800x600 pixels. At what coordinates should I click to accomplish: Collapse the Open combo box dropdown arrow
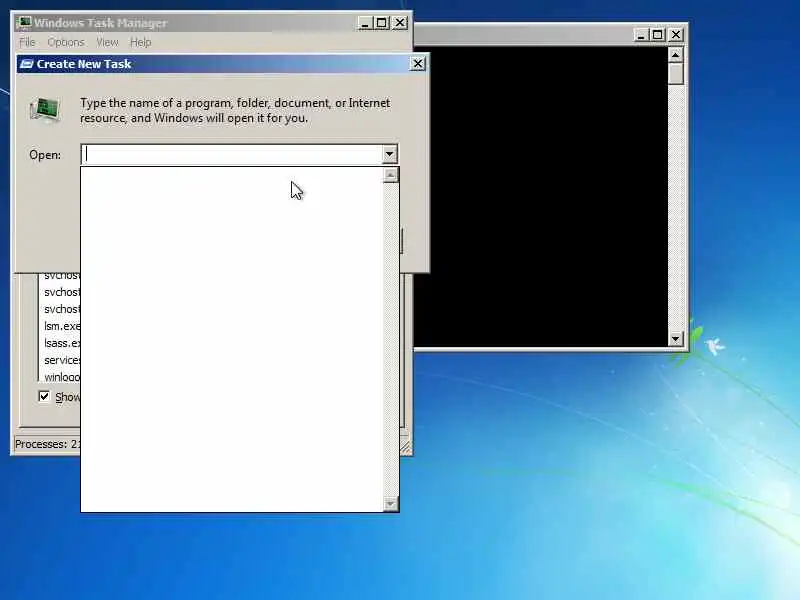coord(389,154)
